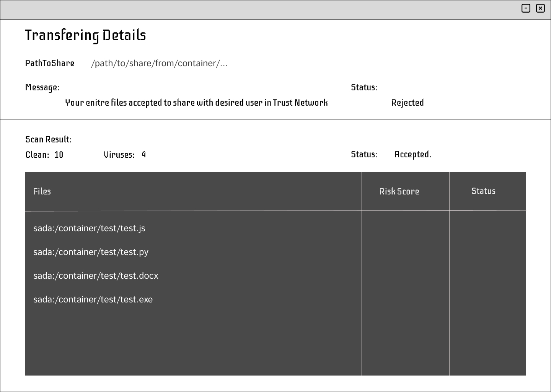Click the trust network message text
Viewport: 551px width, 392px height.
[x=196, y=103]
